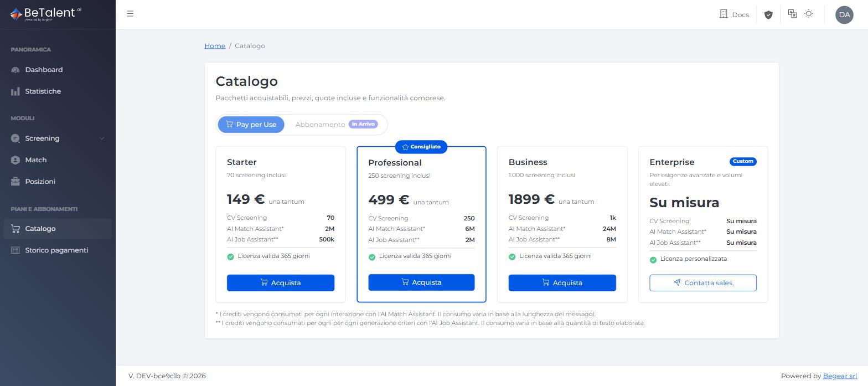This screenshot has width=868, height=386.
Task: Toggle the sidebar hamburger menu icon
Action: (130, 14)
